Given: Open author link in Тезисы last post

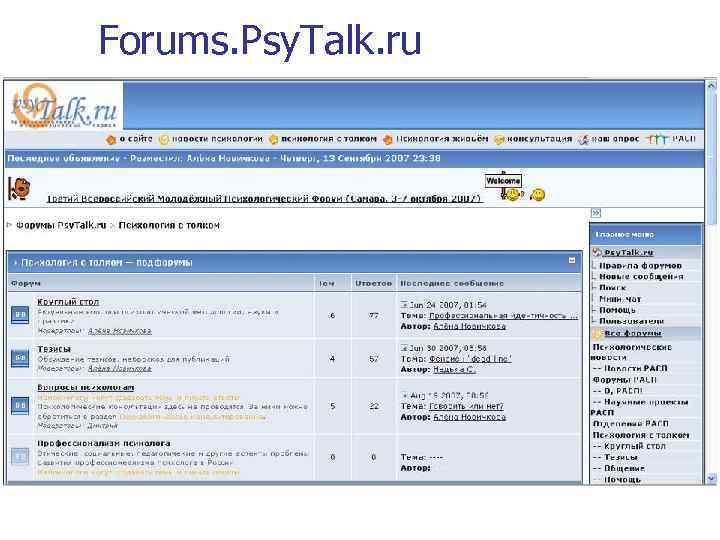Looking at the screenshot, I should [x=454, y=369].
